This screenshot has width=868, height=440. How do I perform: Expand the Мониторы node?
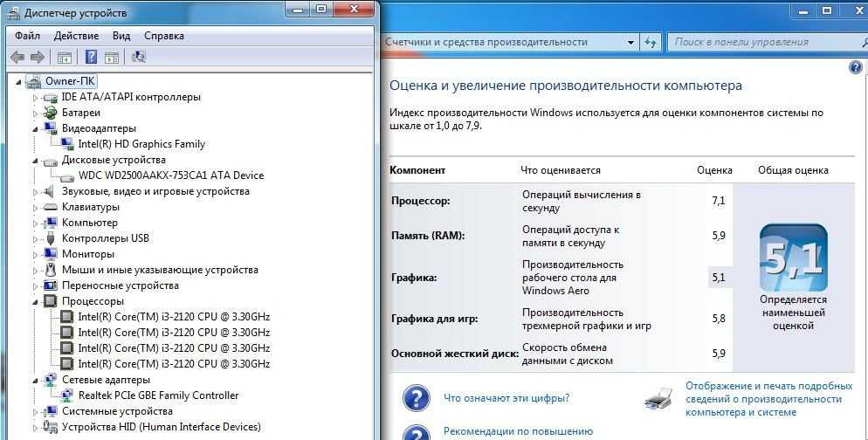pos(36,255)
